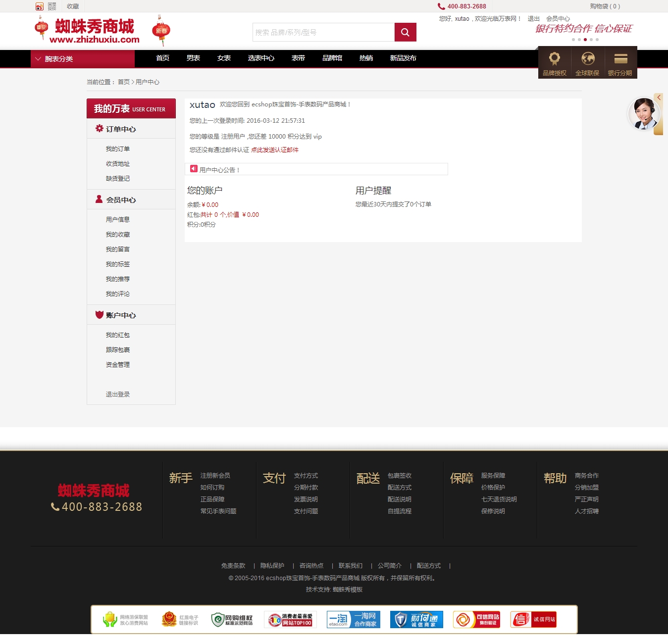Click the Weibo icon in top bar
Viewport: 668px width, 644px height.
pos(40,6)
